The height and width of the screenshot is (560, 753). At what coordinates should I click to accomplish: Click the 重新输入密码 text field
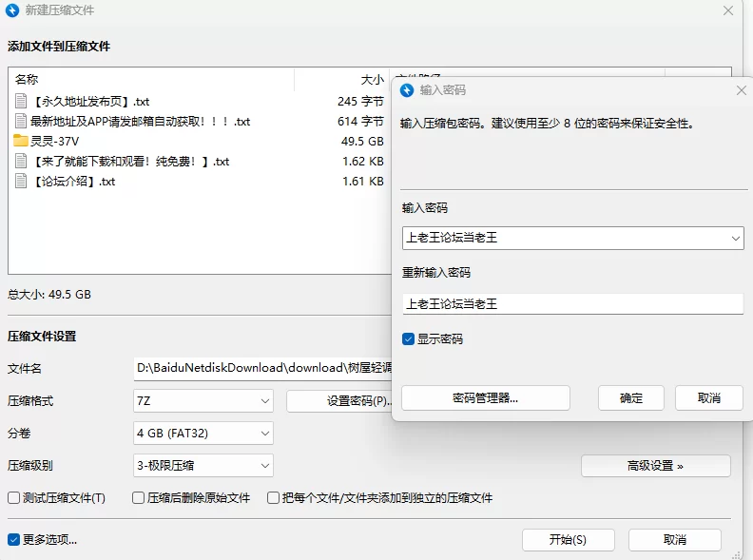(x=573, y=304)
